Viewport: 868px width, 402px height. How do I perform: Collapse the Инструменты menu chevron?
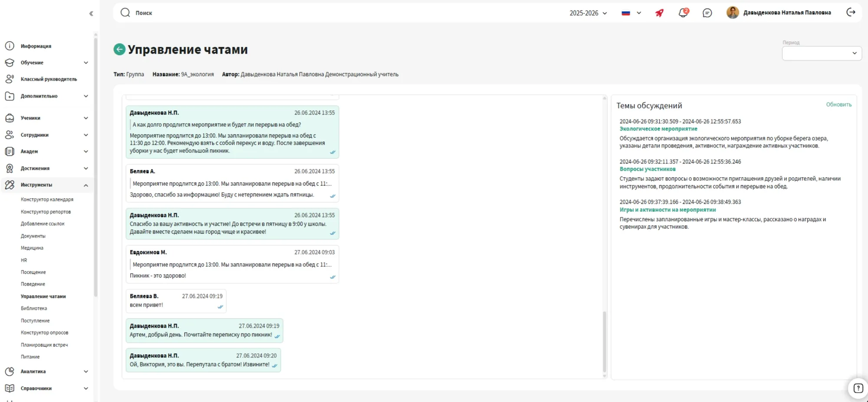pyautogui.click(x=86, y=185)
